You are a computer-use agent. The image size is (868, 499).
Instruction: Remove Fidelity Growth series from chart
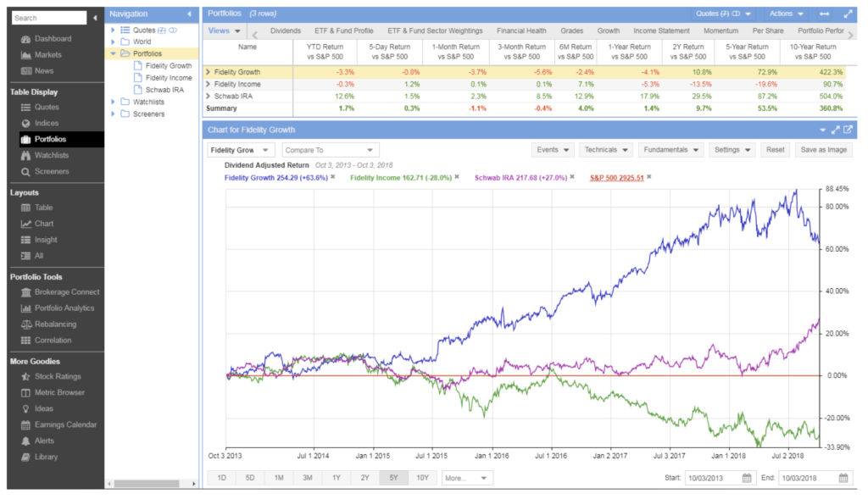click(332, 177)
